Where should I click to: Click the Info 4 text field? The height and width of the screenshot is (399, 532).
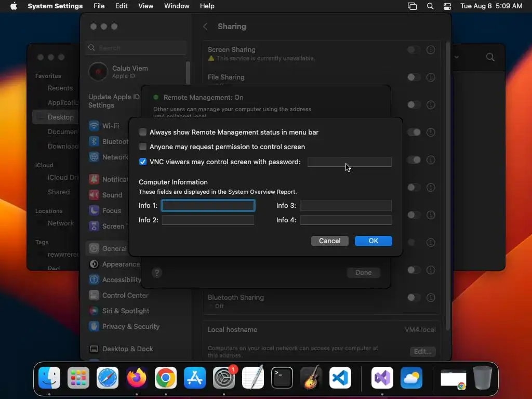[345, 220]
